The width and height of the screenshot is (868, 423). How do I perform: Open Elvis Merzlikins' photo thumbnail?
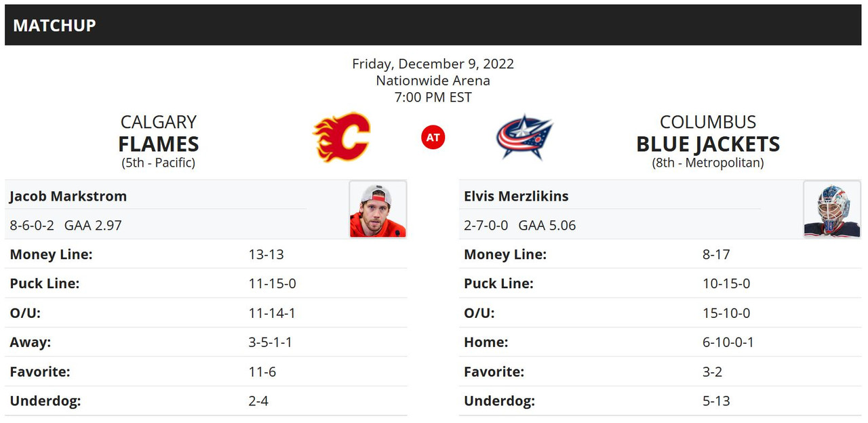pos(832,209)
